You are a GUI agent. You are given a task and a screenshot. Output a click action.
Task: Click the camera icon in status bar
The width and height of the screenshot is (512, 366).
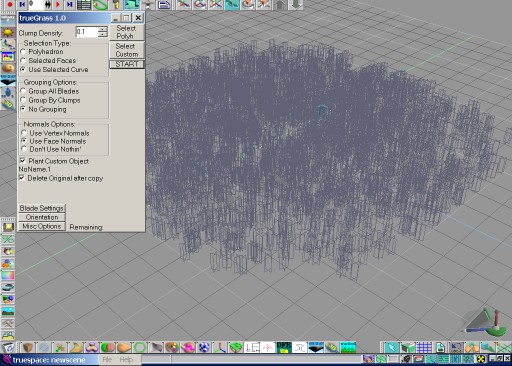(406, 359)
